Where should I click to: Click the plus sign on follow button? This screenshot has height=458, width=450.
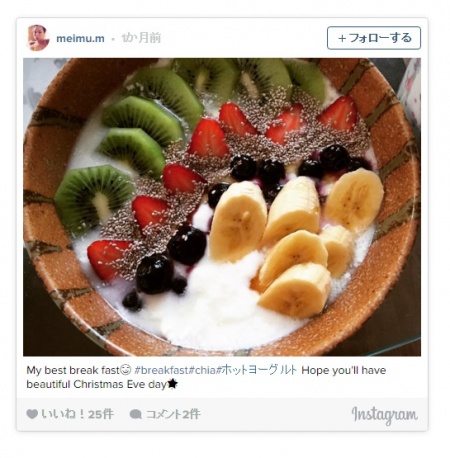pos(342,38)
